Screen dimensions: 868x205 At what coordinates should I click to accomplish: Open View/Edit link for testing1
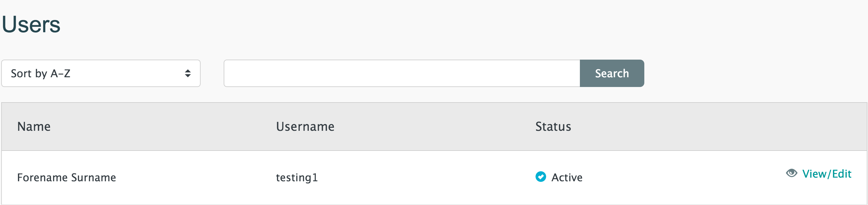pyautogui.click(x=826, y=174)
